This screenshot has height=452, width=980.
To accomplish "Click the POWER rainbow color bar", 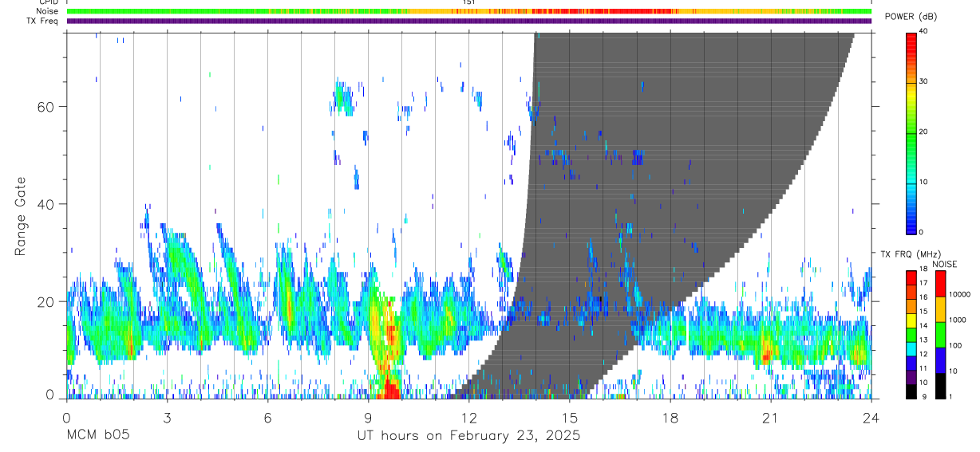I will tap(911, 132).
